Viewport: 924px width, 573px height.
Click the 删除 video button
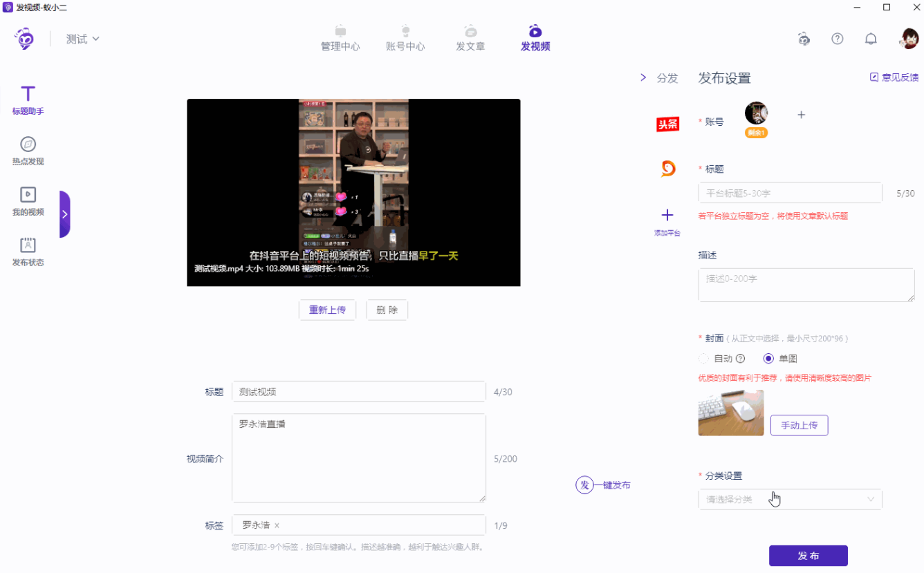[387, 310]
